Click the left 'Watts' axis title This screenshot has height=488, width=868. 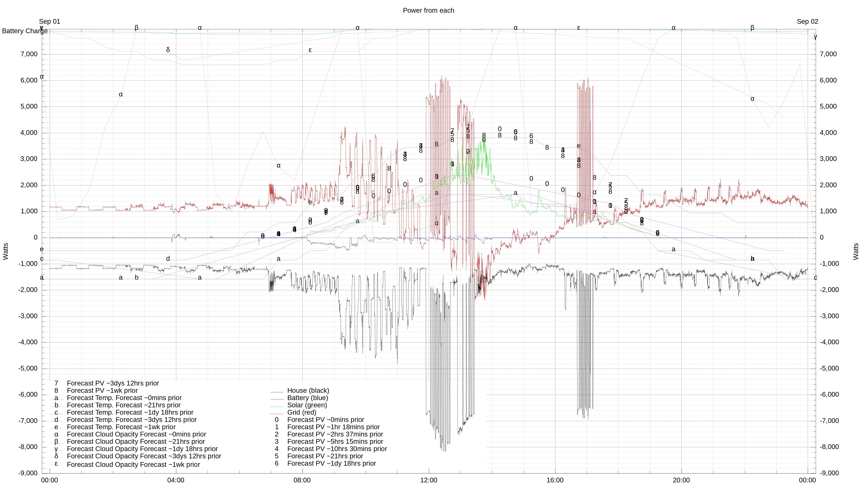pyautogui.click(x=6, y=251)
